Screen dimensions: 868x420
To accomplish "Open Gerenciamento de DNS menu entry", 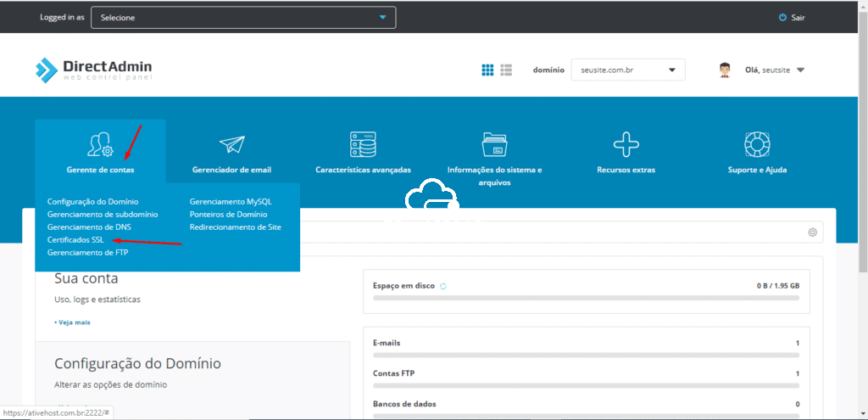I will tap(89, 227).
